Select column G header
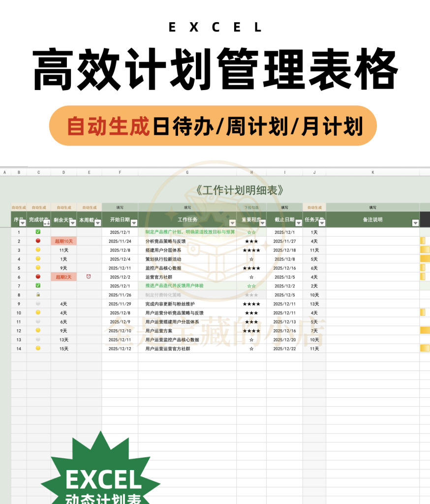 pos(187,172)
